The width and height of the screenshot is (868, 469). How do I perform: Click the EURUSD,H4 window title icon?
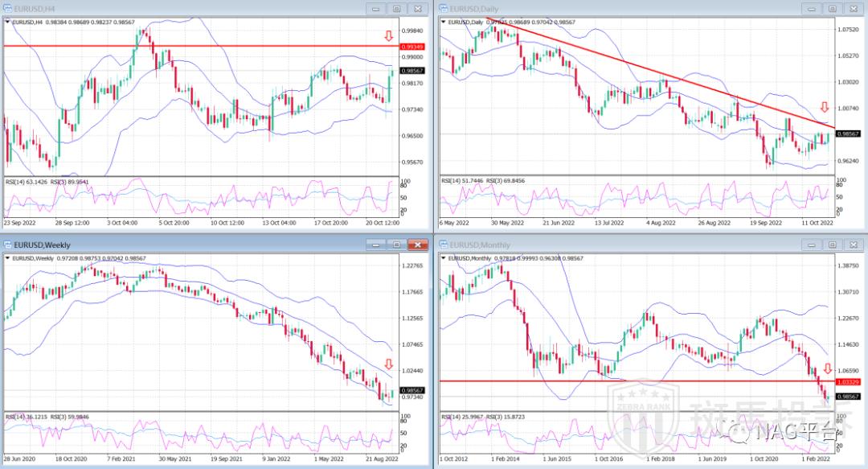coord(8,8)
